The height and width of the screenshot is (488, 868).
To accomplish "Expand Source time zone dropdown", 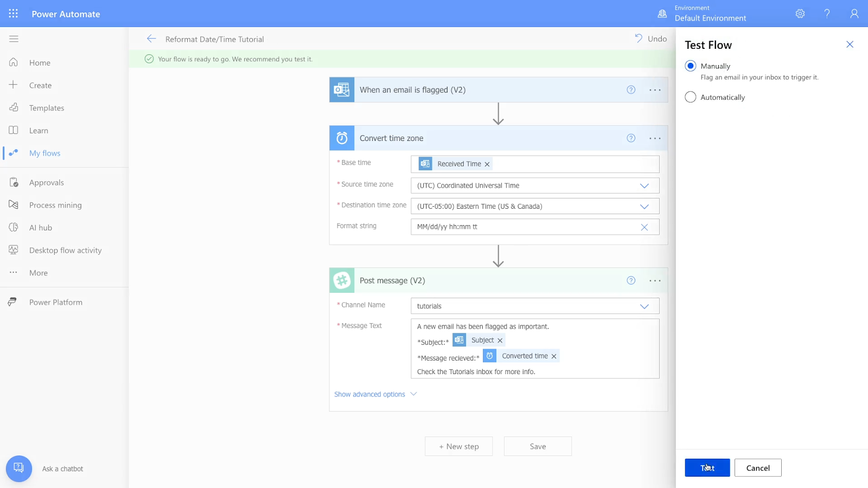I will tap(644, 186).
